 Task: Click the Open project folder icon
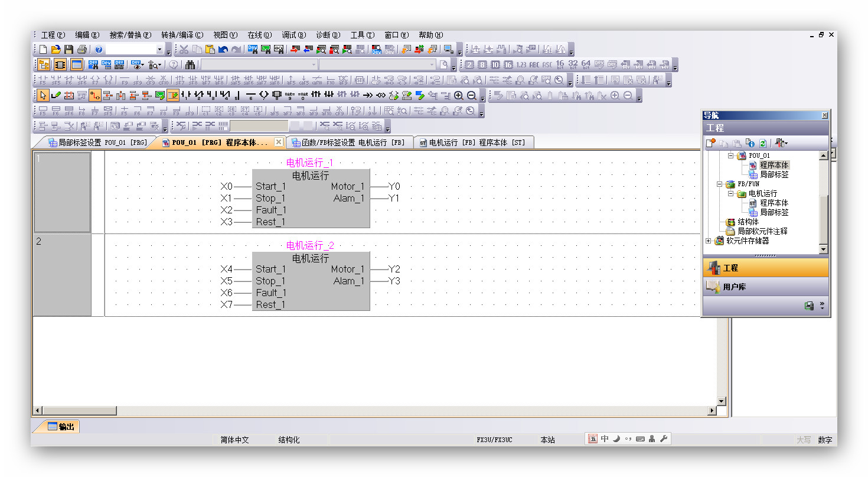pyautogui.click(x=56, y=50)
